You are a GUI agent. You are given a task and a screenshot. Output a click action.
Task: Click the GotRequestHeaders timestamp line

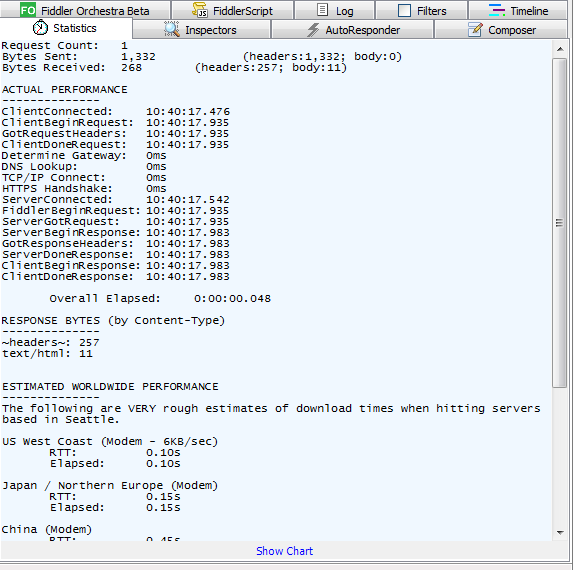coord(116,134)
